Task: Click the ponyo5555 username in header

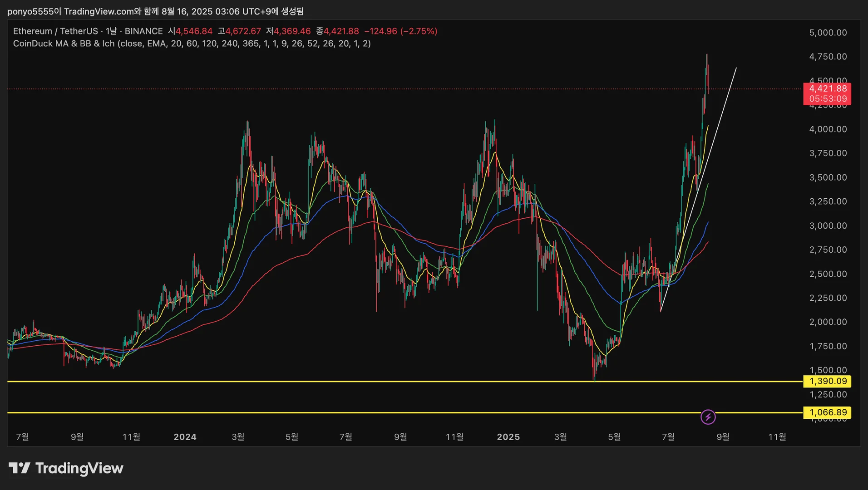Action: click(30, 11)
